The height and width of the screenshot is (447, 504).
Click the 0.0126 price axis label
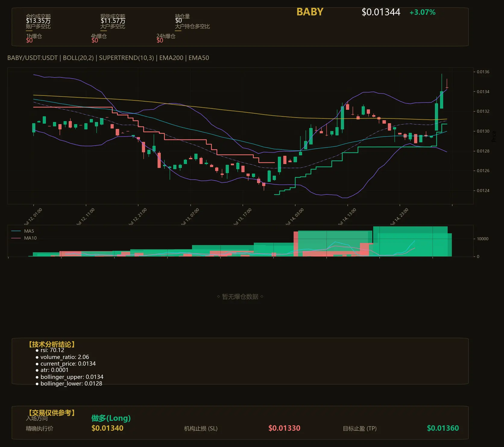(483, 171)
